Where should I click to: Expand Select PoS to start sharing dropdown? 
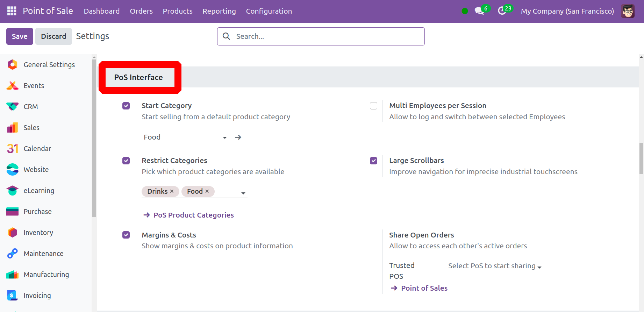click(539, 267)
